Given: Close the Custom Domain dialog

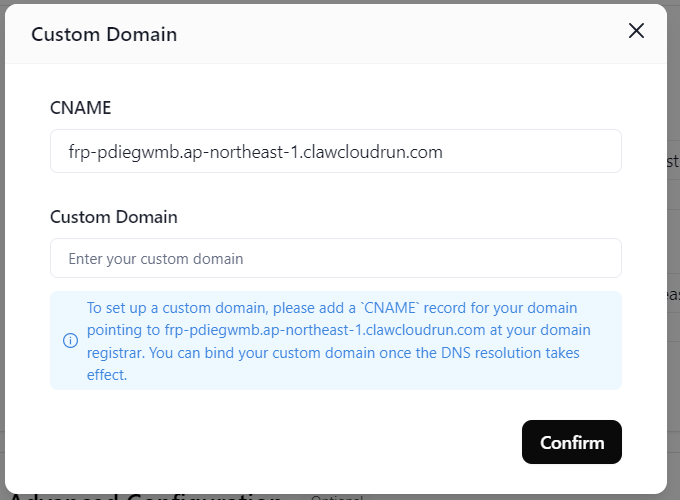Looking at the screenshot, I should pos(636,31).
